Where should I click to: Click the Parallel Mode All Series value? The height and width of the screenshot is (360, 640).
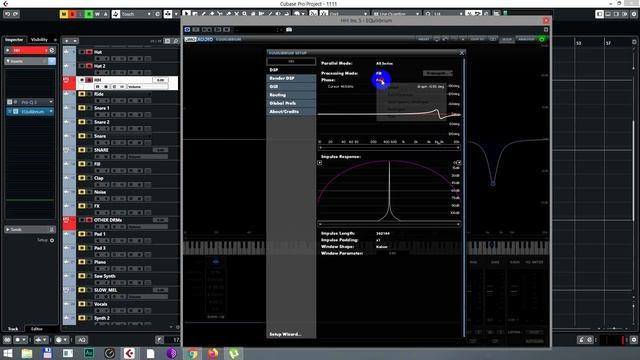pos(384,64)
